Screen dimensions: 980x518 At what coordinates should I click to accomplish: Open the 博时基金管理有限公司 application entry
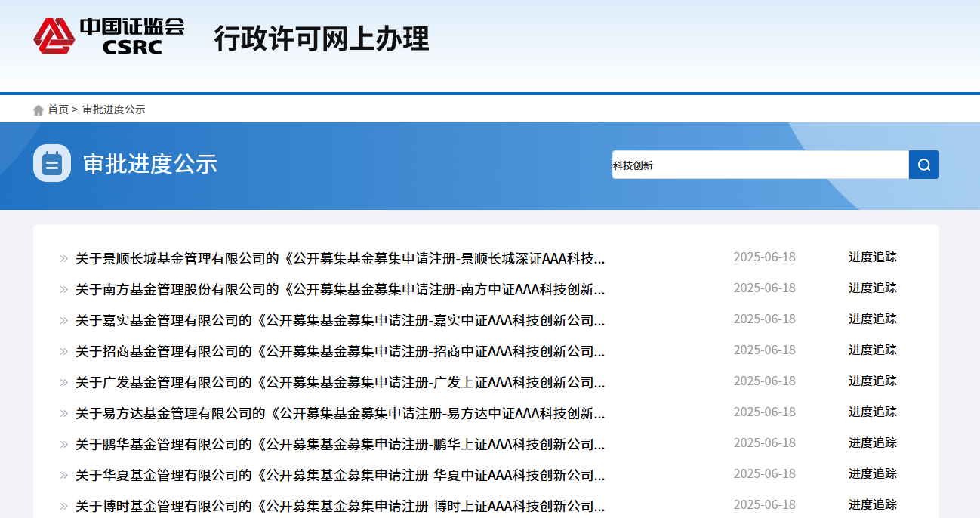pos(341,507)
